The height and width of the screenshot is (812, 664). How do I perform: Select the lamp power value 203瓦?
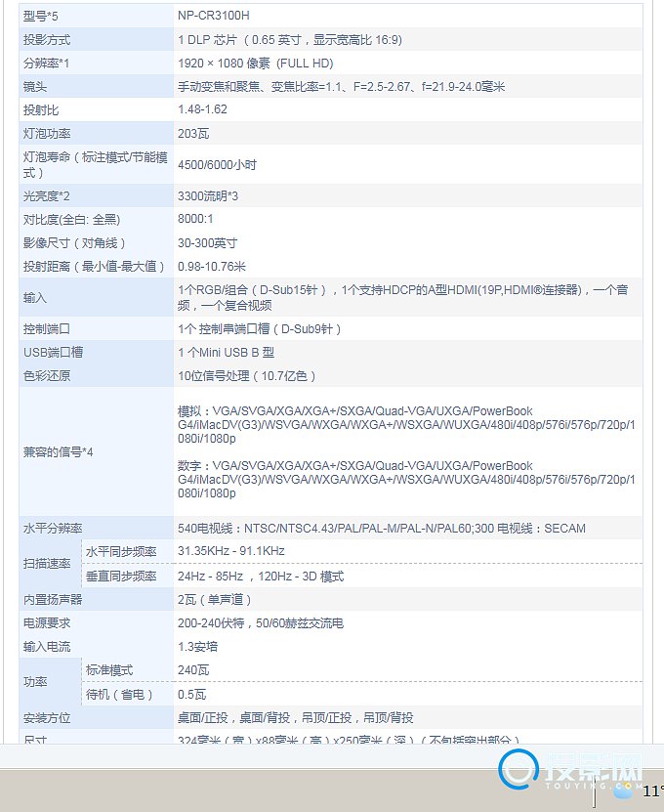click(x=193, y=134)
